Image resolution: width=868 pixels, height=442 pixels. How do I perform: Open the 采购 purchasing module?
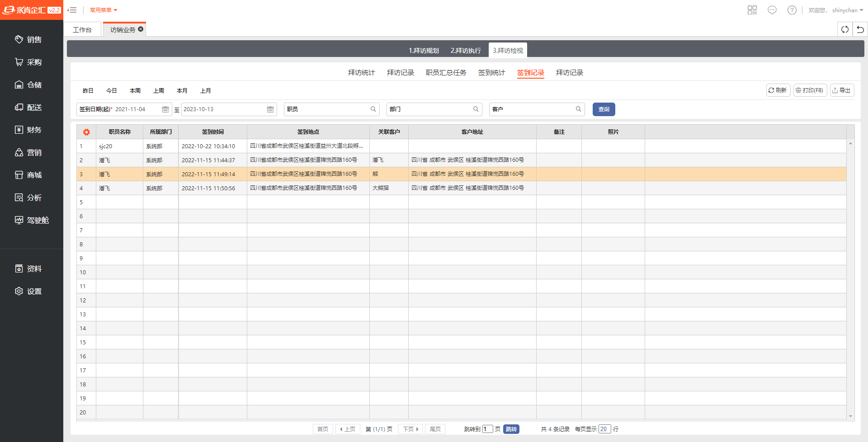point(28,62)
